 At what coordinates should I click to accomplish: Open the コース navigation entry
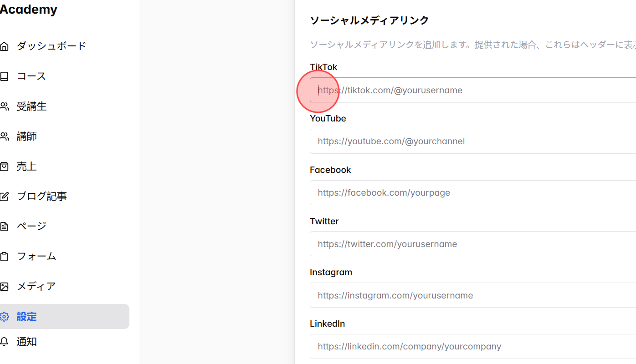pos(31,76)
